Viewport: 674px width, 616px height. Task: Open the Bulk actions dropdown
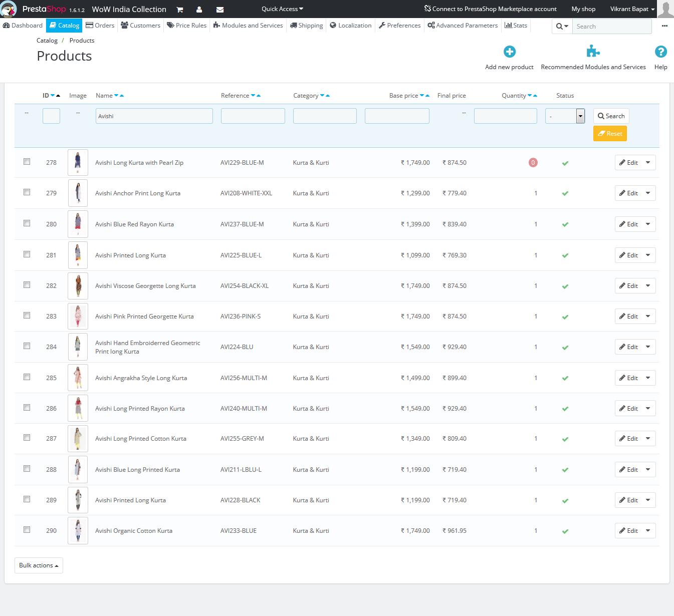click(39, 565)
